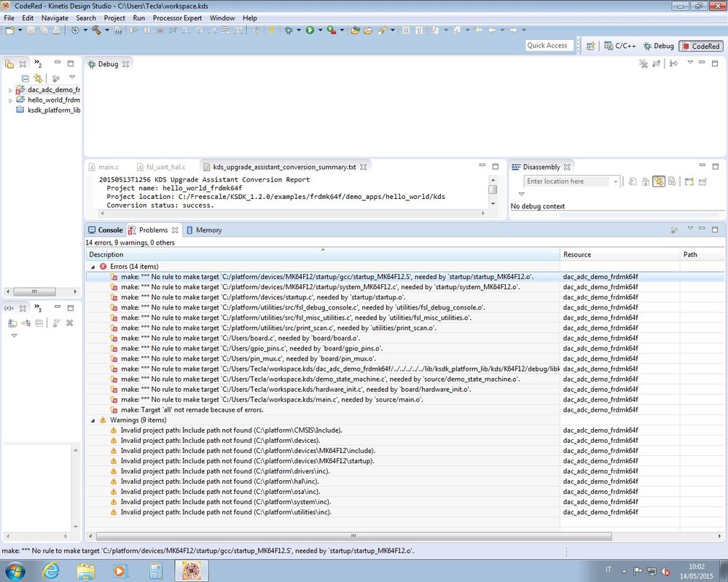Open the Debug view menu triangle
The width and height of the screenshot is (728, 582).
point(690,62)
